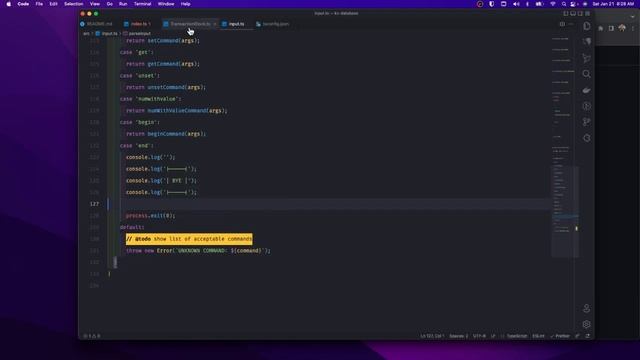
Task: Open the Terminal menu
Action: [x=142, y=4]
